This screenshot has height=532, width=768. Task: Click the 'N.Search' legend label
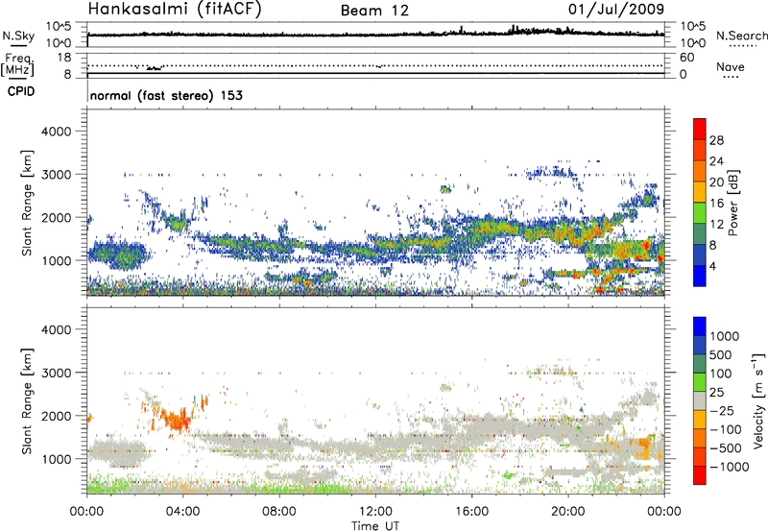741,36
